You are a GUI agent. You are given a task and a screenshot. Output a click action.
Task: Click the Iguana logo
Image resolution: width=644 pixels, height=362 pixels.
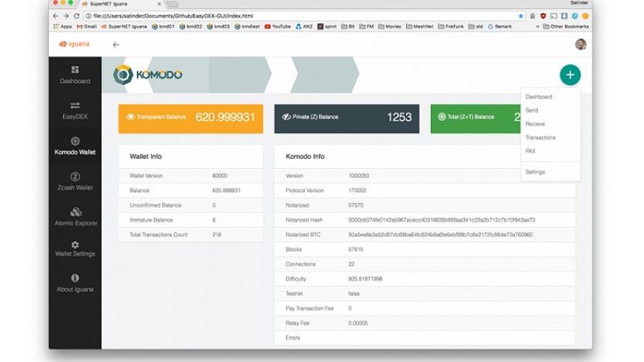coord(74,44)
